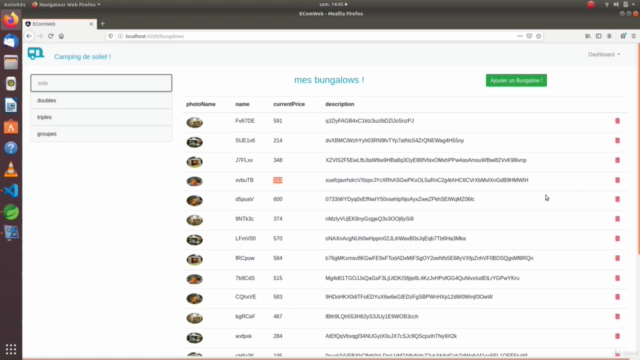Screen dimensions: 640x360
Task: Delete the 9NTk3c bungalow row
Action: tap(617, 219)
